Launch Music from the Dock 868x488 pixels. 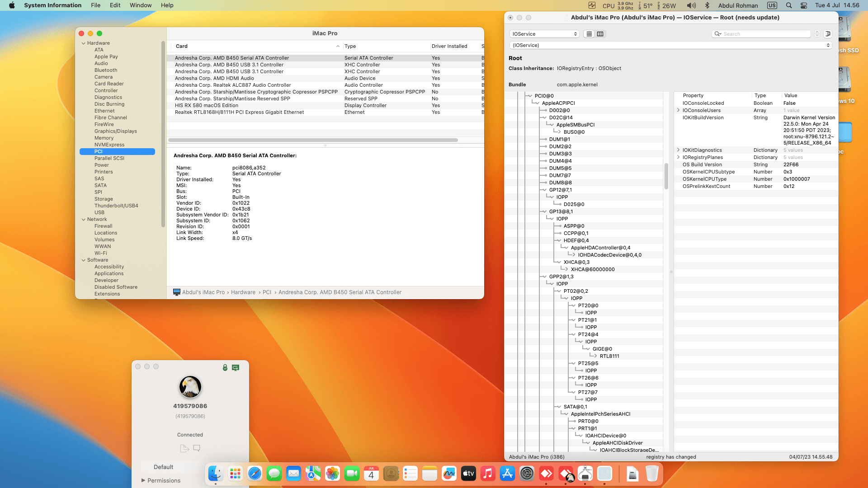[x=488, y=474]
